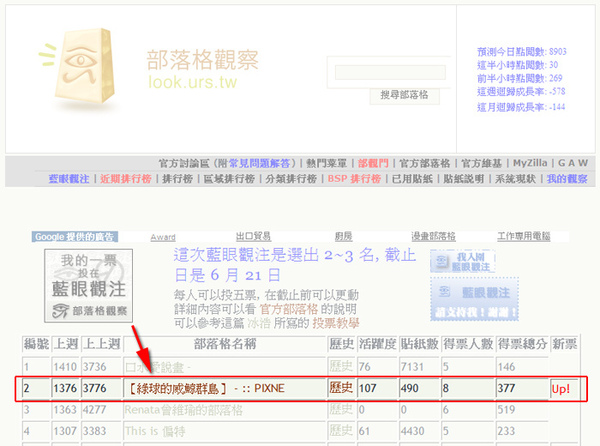Click the 我入圍藍眼觀注 badge
The height and width of the screenshot is (446, 600).
click(463, 261)
